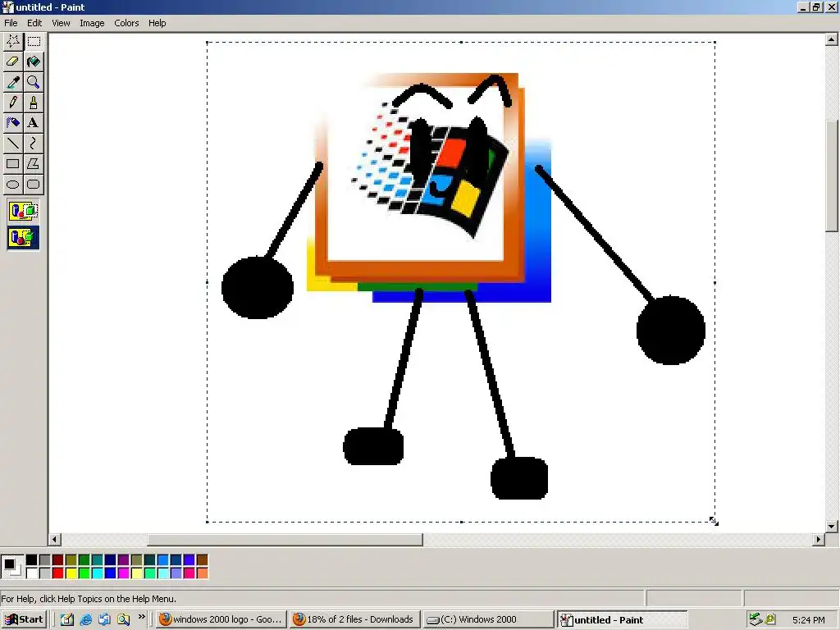The image size is (840, 630).
Task: Activate the Pick Color eyedropper tool
Action: (x=13, y=82)
